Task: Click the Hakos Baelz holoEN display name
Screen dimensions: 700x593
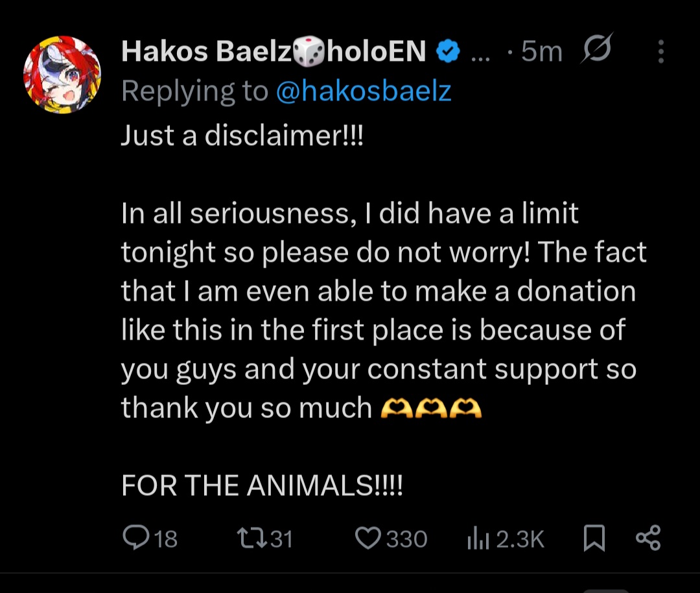Action: pyautogui.click(x=274, y=51)
